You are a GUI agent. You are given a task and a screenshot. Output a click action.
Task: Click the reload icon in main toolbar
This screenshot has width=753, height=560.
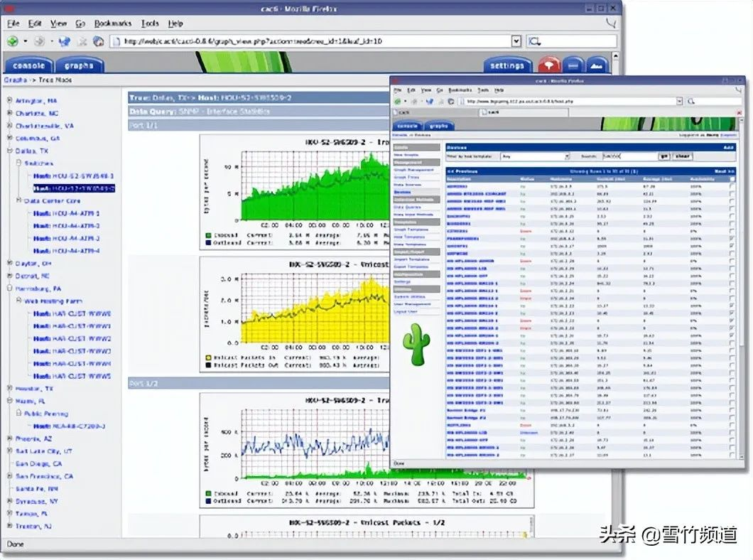pyautogui.click(x=63, y=42)
